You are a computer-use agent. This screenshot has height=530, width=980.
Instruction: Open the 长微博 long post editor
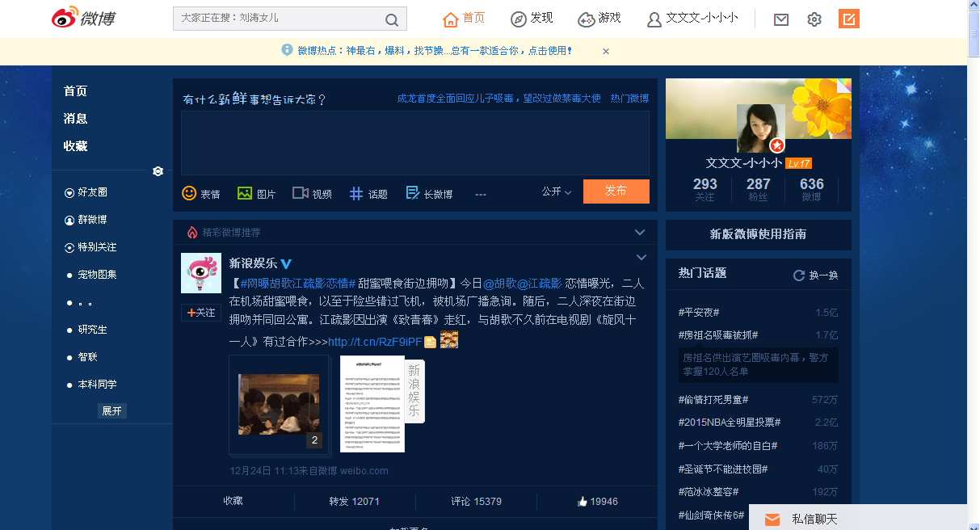(x=429, y=193)
